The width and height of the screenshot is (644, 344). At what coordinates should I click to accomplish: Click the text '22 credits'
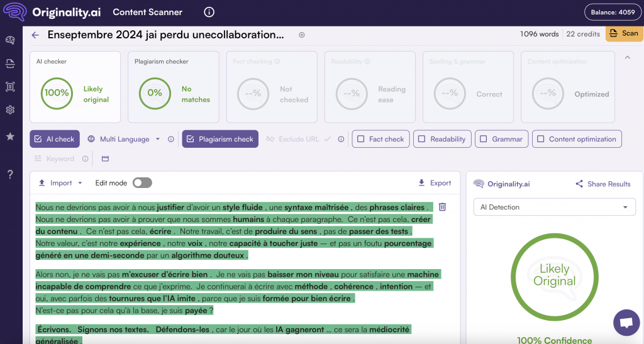(583, 34)
